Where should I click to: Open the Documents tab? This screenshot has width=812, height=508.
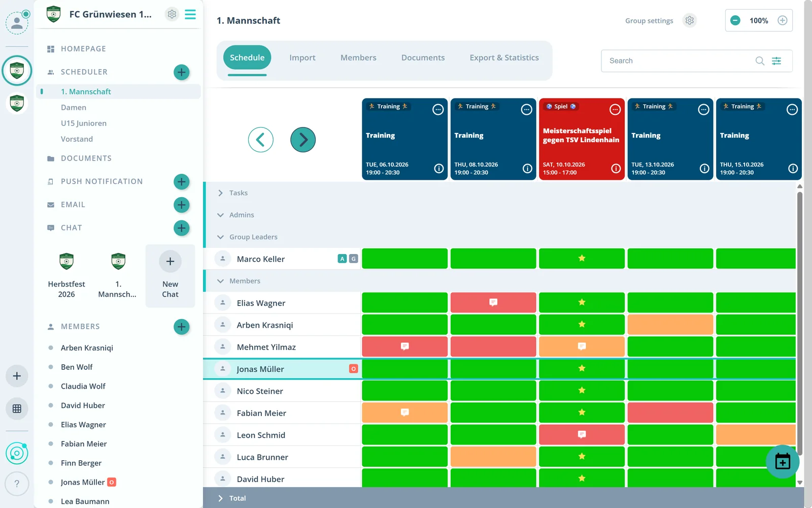click(423, 58)
